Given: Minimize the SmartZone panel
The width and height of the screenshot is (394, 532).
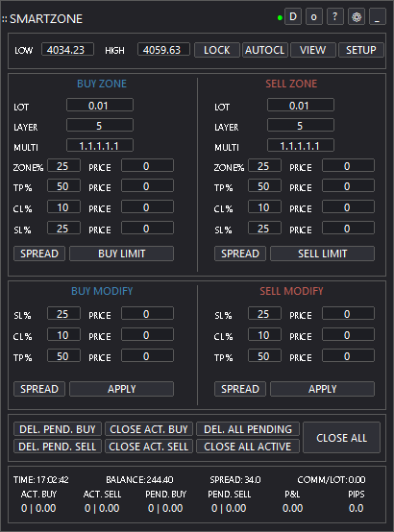Looking at the screenshot, I should [x=378, y=16].
